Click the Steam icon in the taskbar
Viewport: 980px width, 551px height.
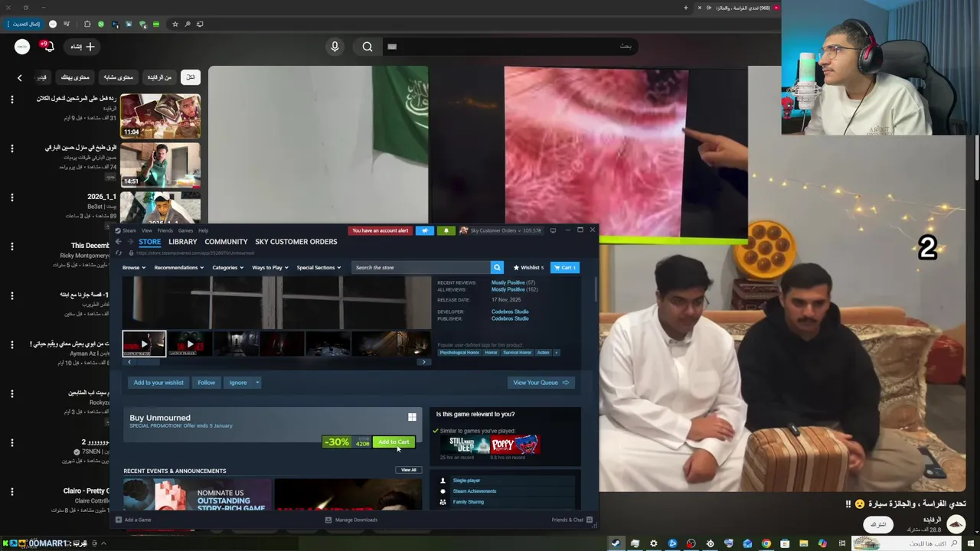tap(616, 543)
